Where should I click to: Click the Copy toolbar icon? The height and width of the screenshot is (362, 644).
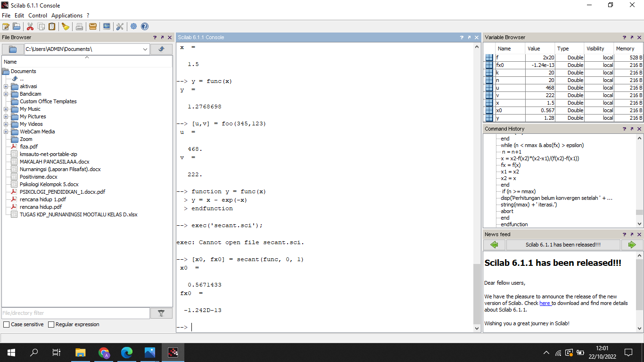click(x=41, y=26)
